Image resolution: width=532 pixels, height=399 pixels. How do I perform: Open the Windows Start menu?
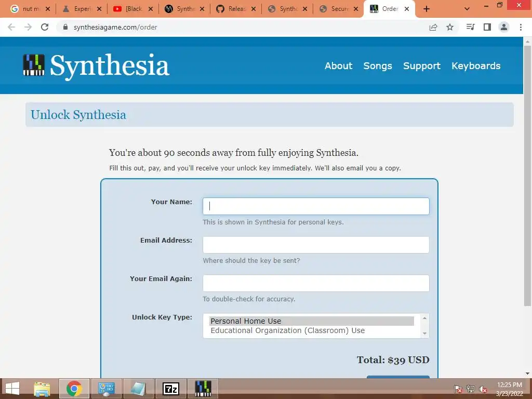[12, 389]
